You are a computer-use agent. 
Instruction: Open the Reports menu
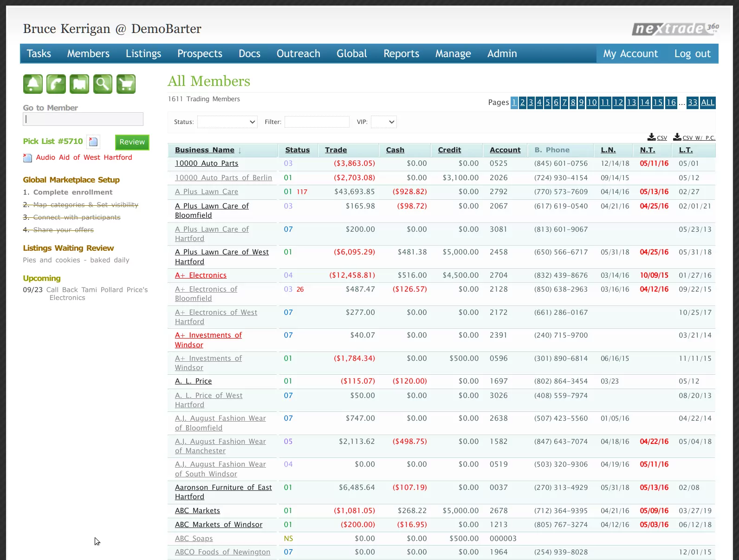[x=401, y=54]
